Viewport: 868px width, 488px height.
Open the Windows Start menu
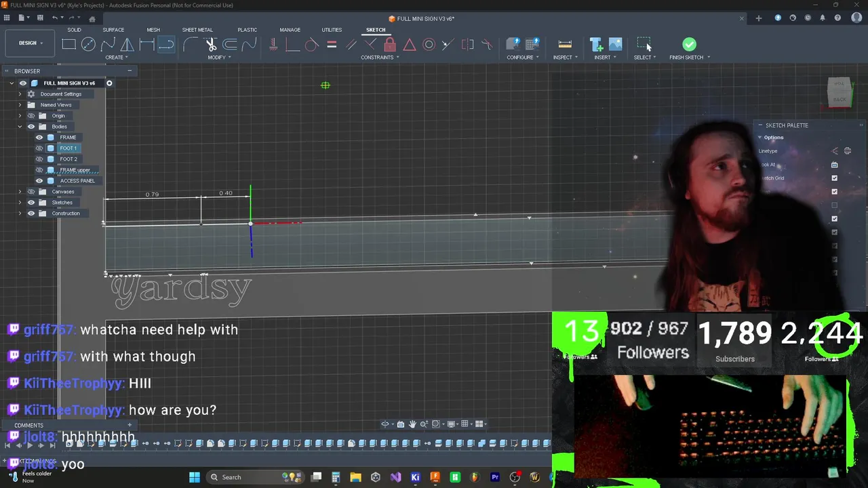(195, 477)
